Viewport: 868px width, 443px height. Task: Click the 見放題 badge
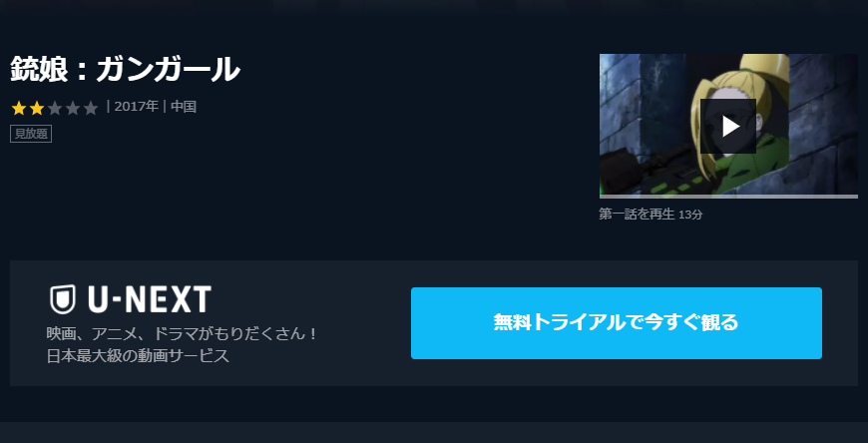coord(31,134)
